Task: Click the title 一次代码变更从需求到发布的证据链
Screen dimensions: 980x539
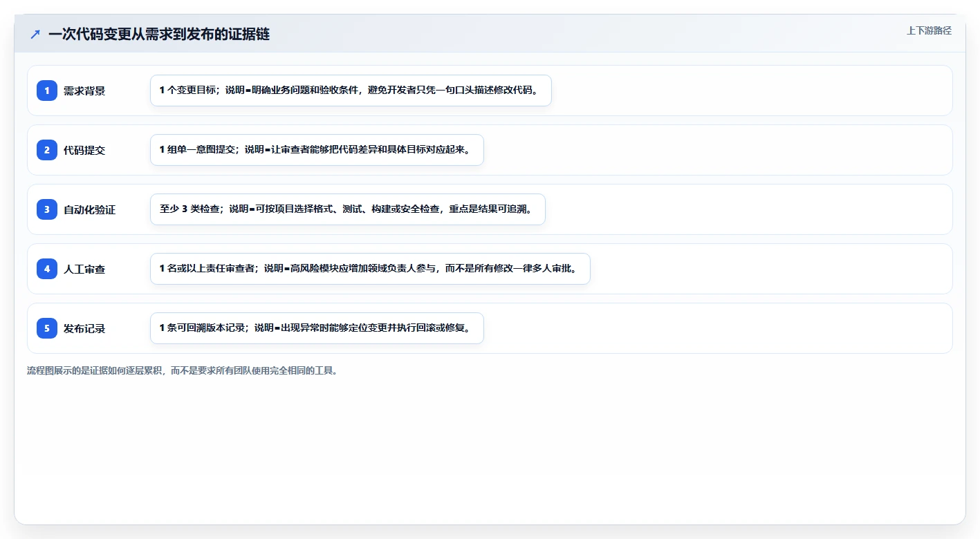Action: coord(159,35)
